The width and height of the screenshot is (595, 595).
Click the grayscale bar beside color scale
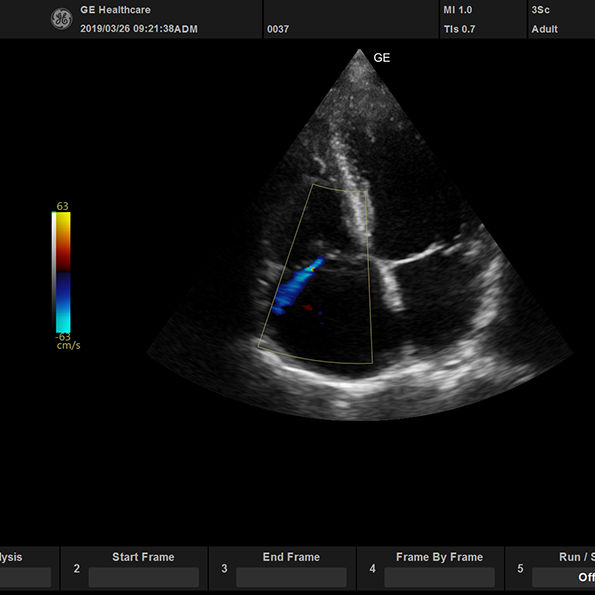point(54,272)
